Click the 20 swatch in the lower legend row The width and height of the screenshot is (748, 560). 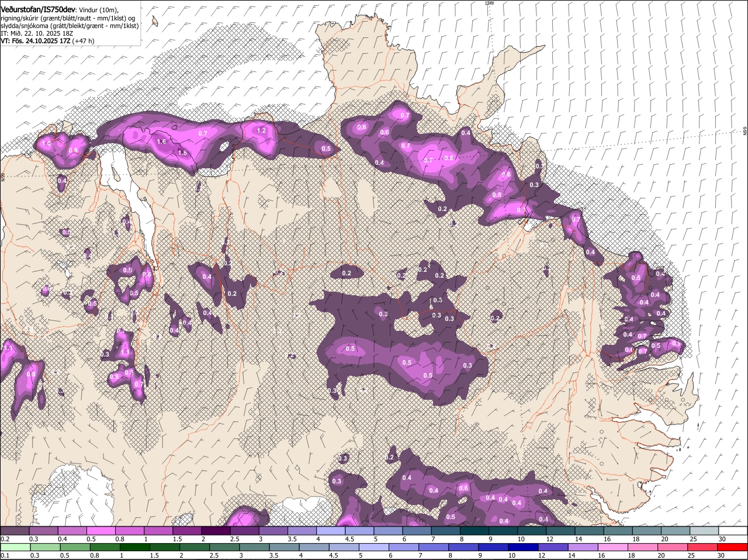tap(673, 547)
